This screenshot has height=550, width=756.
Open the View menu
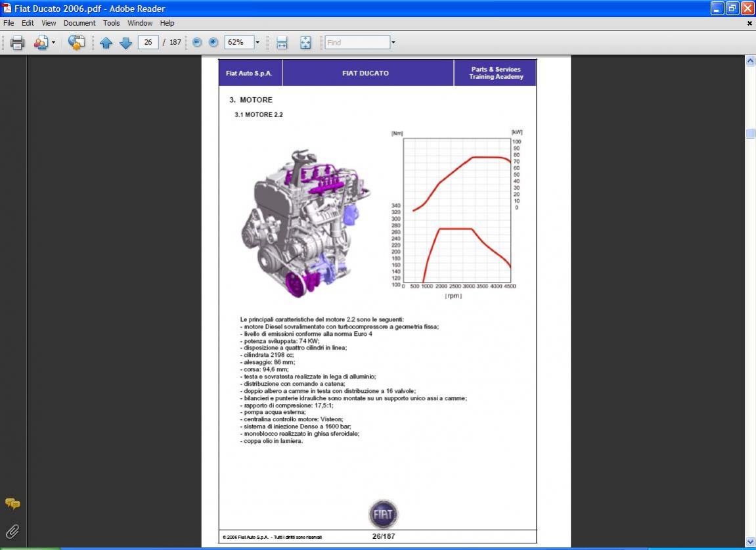(49, 23)
